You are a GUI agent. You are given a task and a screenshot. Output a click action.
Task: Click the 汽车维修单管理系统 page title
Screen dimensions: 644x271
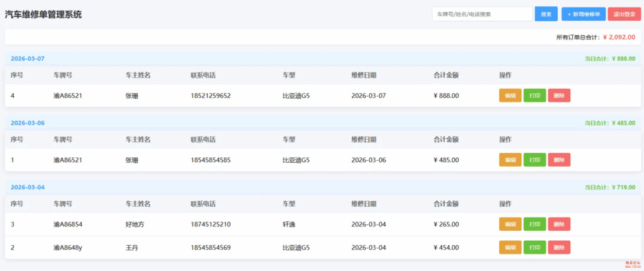pyautogui.click(x=43, y=14)
